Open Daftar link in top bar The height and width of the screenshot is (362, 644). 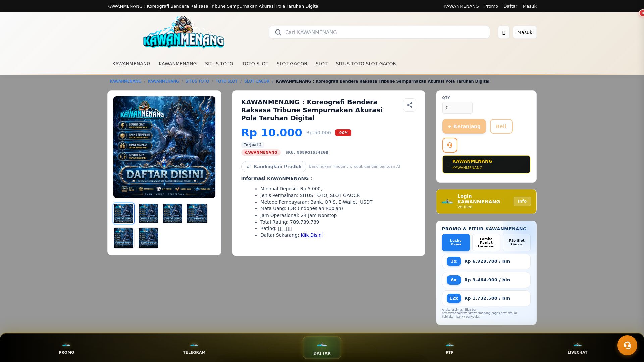coord(510,6)
